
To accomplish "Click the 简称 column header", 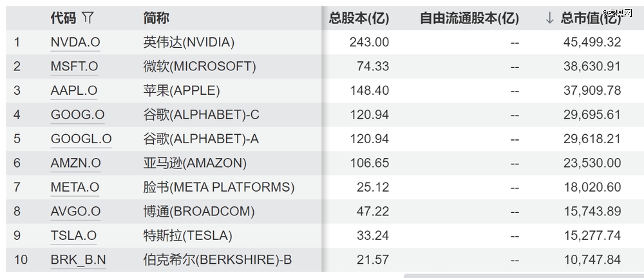I will coord(156,18).
